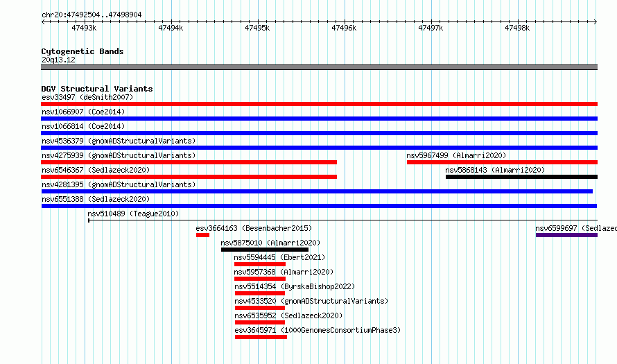This screenshot has width=617, height=364.
Task: Select the black nsv5868143 variant bar
Action: click(x=522, y=177)
